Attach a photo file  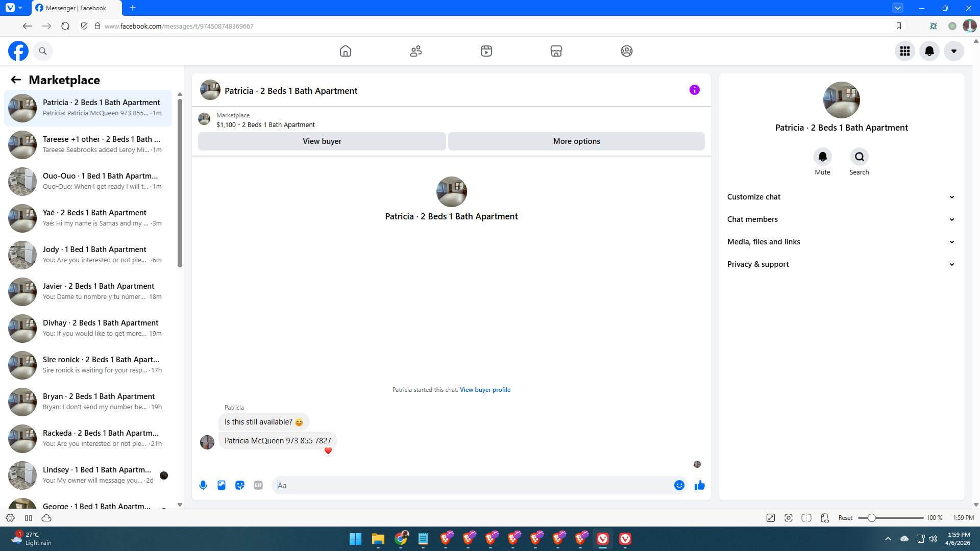[222, 485]
